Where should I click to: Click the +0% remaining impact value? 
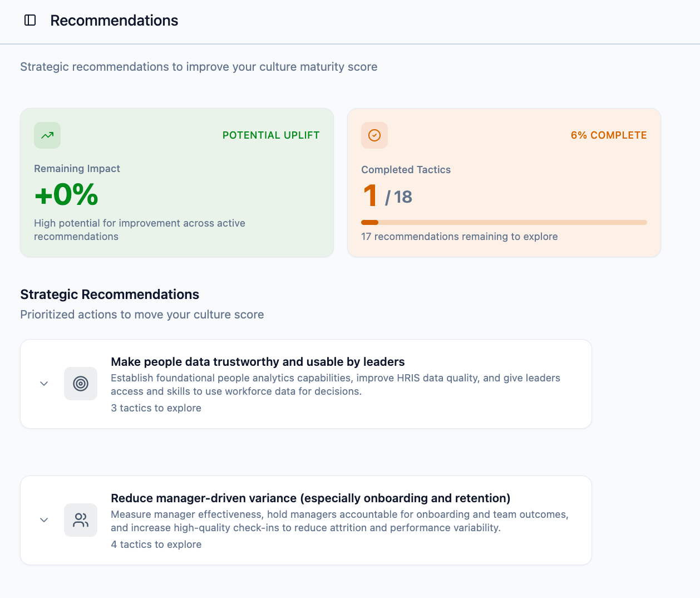pyautogui.click(x=66, y=195)
